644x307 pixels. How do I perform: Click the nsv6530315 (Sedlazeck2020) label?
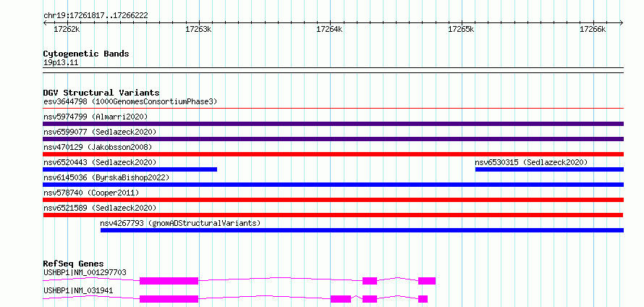531,162
